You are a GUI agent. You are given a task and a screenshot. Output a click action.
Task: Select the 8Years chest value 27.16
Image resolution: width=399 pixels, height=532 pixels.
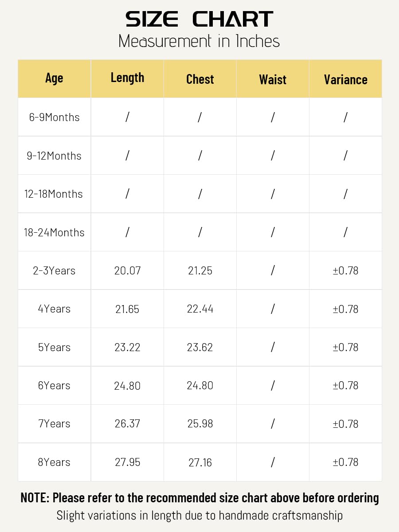click(x=200, y=462)
